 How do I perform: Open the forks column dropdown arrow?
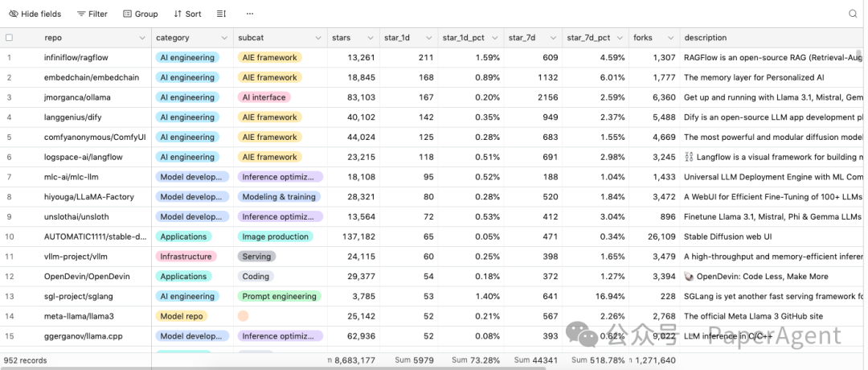(x=670, y=39)
